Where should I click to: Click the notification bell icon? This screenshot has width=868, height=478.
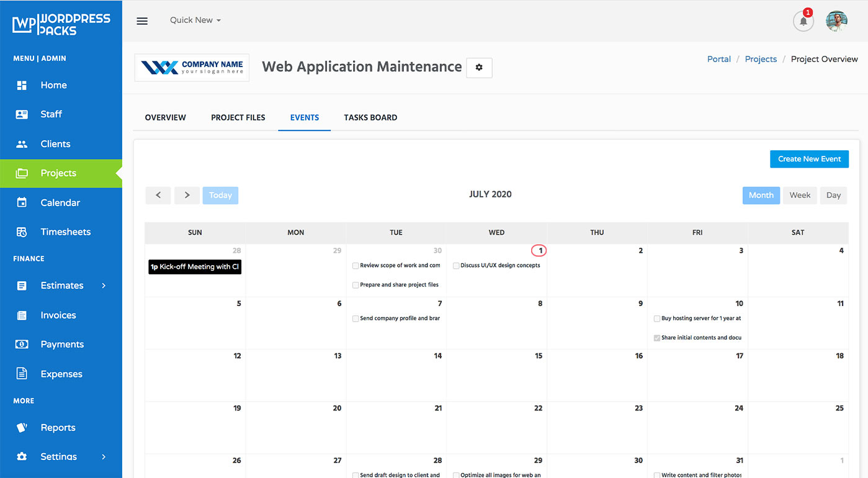pos(803,20)
